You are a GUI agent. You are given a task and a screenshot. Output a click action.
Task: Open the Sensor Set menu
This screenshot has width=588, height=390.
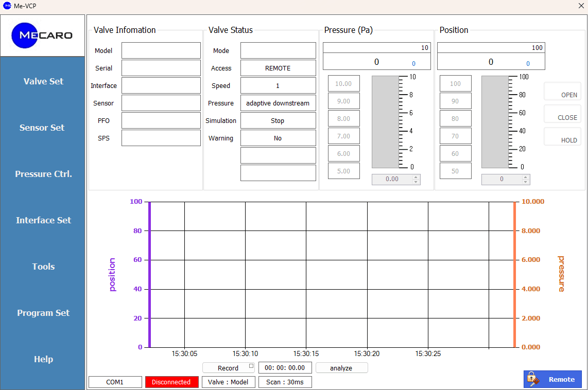pyautogui.click(x=42, y=128)
